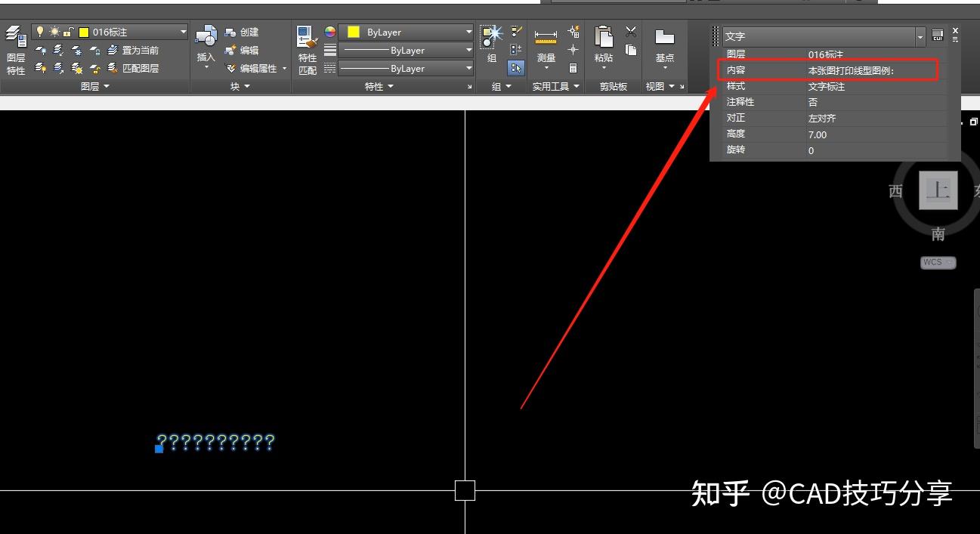Expand the 实用工具 panel menu
Viewport: 980px width, 534px height.
pyautogui.click(x=577, y=85)
